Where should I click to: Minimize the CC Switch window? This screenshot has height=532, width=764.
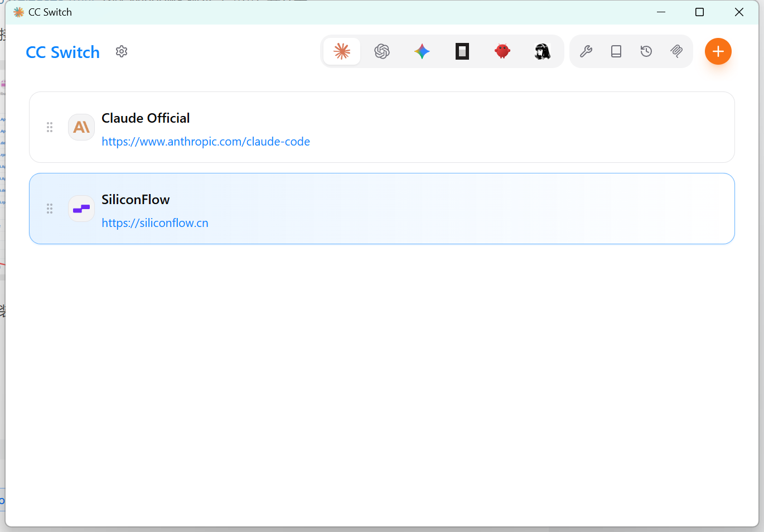click(x=661, y=12)
